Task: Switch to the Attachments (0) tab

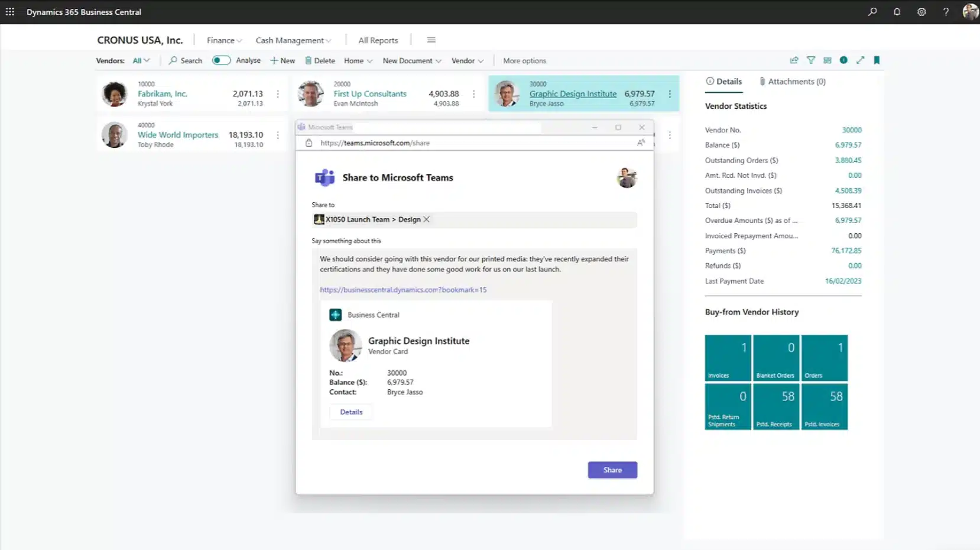Action: 793,82
